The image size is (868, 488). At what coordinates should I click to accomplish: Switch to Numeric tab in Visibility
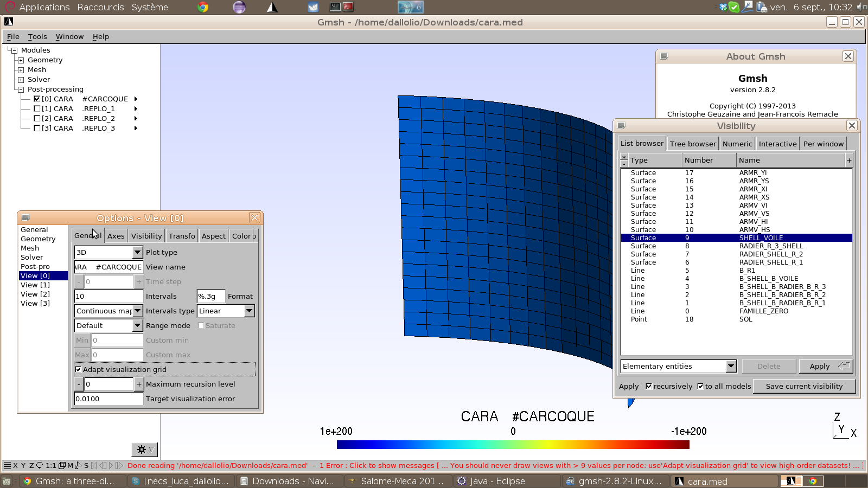click(737, 144)
